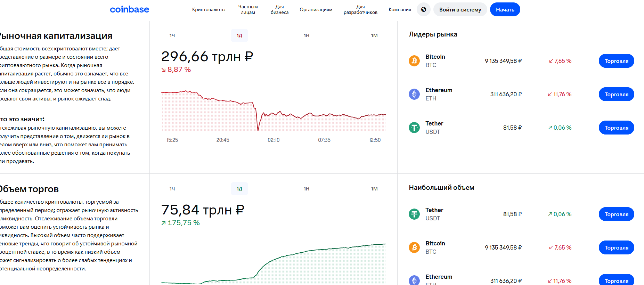Image resolution: width=644 pixels, height=285 pixels.
Task: Click the trading volume line chart
Action: click(274, 264)
